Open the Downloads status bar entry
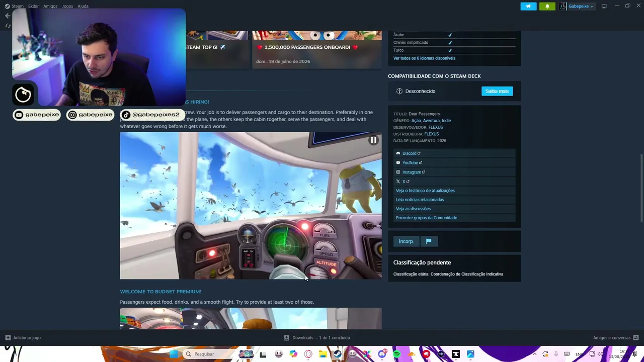Screen dimensions: 644x362 coord(317,338)
